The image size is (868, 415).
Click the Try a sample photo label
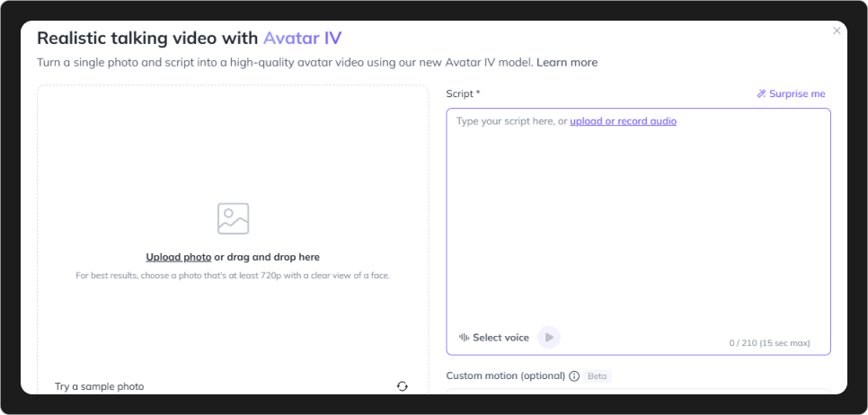(99, 386)
